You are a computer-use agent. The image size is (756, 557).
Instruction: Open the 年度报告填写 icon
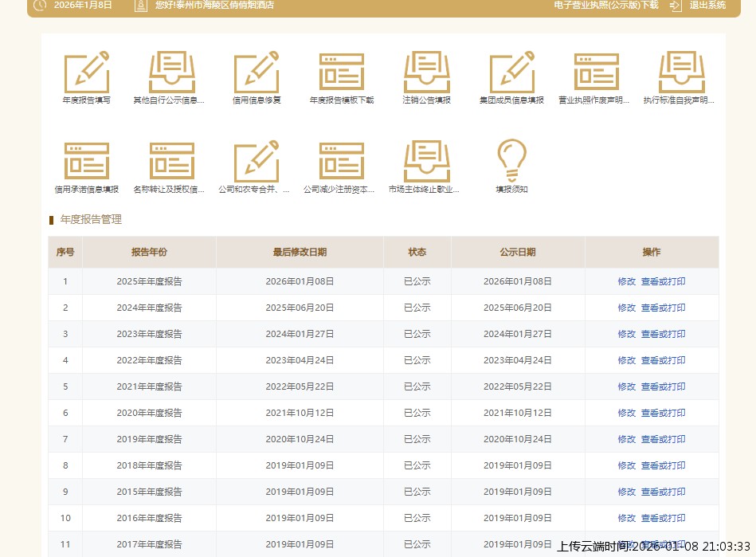[x=86, y=73]
